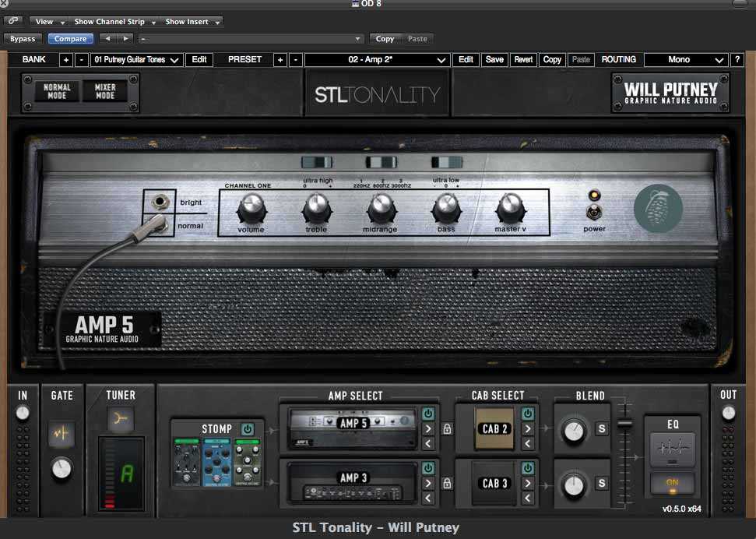Click the bass knob
Screen dimensions: 756x539
coord(446,209)
